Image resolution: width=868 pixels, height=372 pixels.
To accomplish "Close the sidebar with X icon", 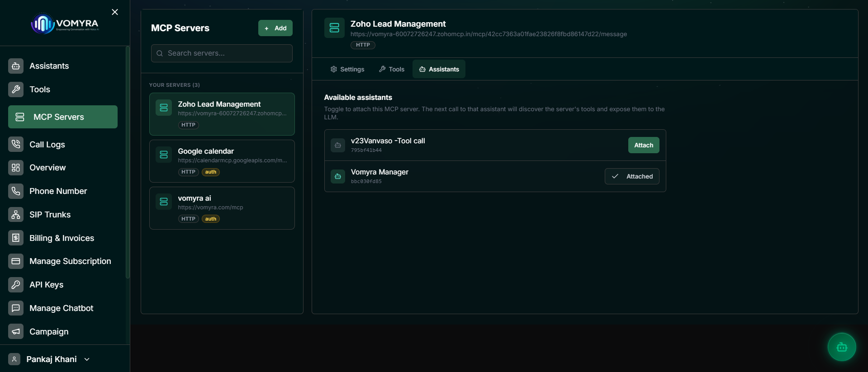I will 115,12.
